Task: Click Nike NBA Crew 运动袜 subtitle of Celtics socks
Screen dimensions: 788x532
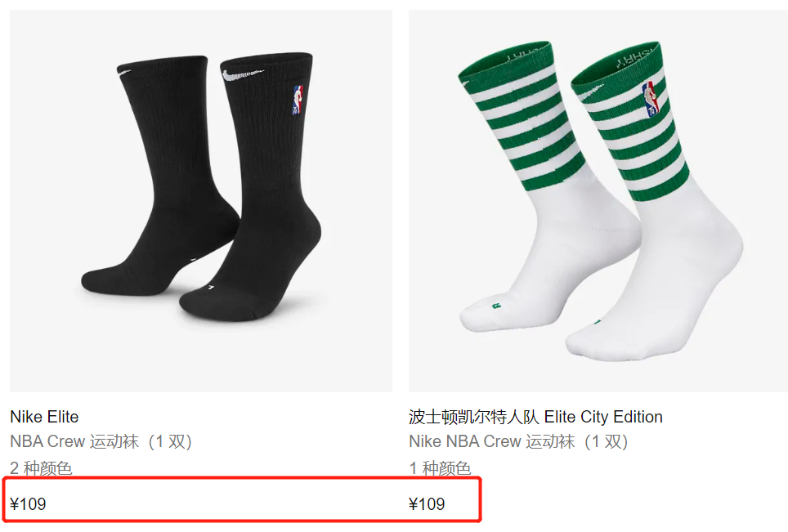Action: (x=518, y=441)
